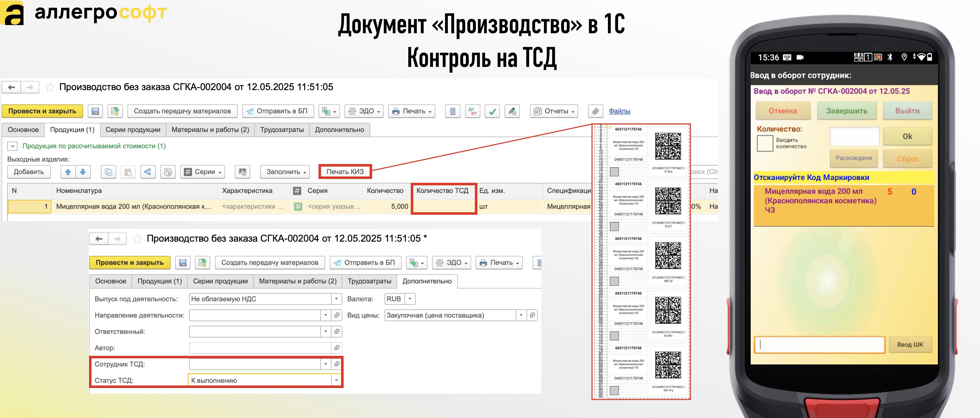Click the green series hash icon in the table row

[298, 206]
